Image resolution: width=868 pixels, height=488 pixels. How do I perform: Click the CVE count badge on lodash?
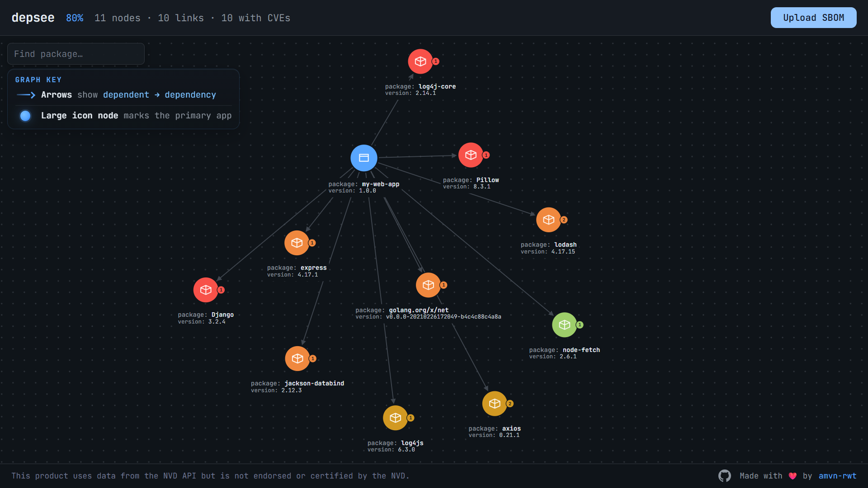[564, 220]
